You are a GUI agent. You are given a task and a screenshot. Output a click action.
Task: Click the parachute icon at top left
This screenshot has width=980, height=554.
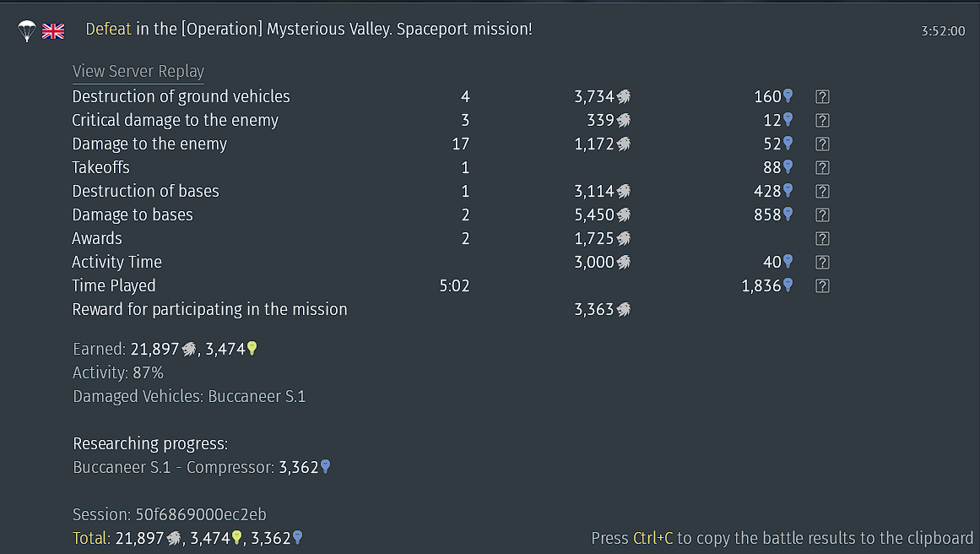(x=27, y=30)
